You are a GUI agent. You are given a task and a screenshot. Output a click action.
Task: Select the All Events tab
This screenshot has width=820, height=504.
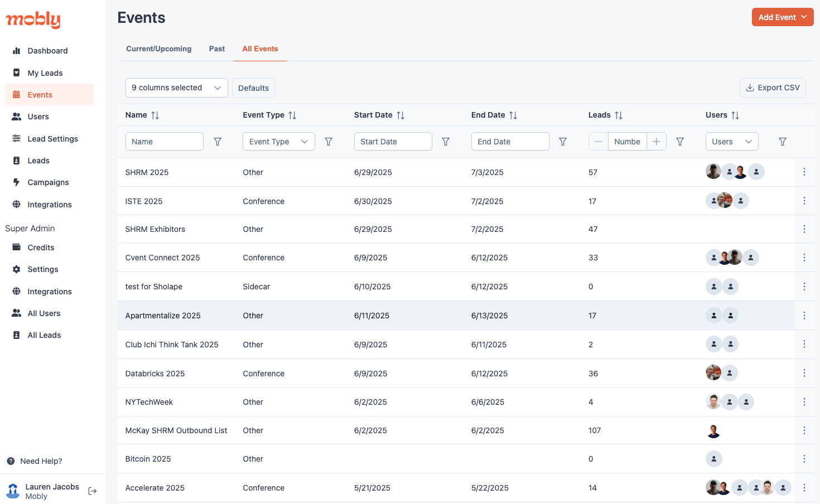[260, 49]
